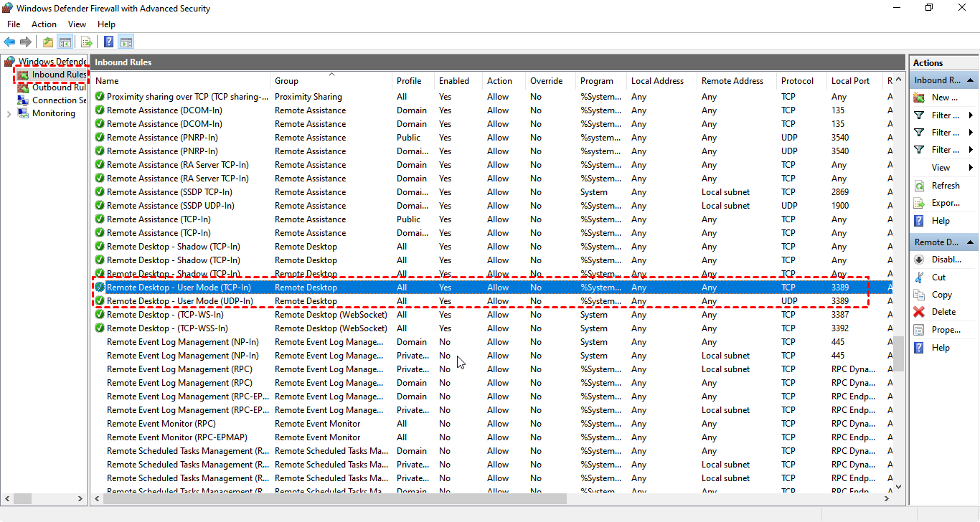980x522 pixels.
Task: Click the rules list scroll-down arrow
Action: point(899,485)
